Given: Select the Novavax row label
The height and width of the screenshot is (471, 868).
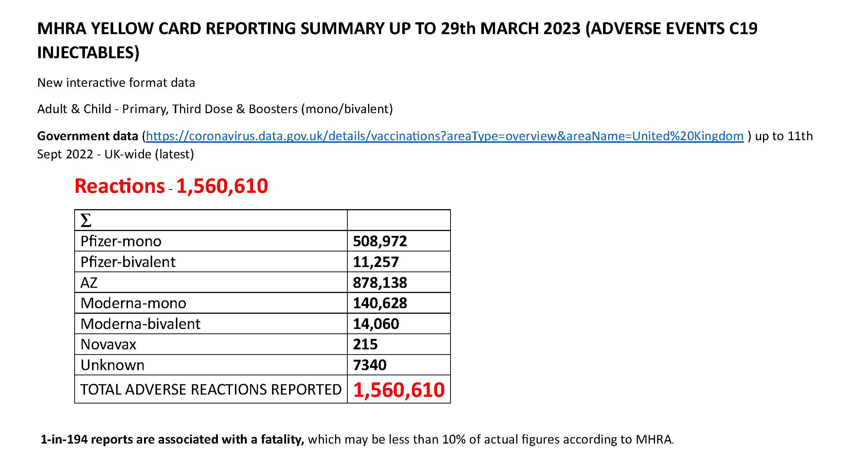Looking at the screenshot, I should 108,345.
